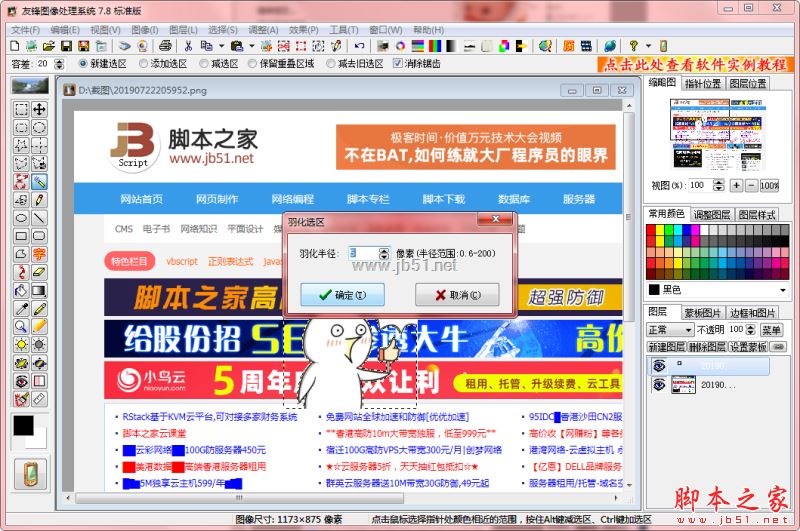Click the 羽化半径 input field
This screenshot has width=800, height=531.
tap(364, 253)
